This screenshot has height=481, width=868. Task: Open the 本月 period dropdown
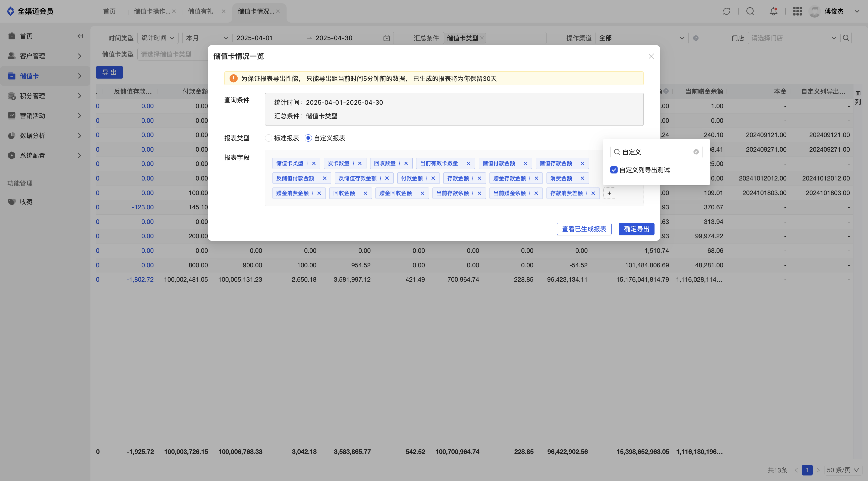[x=207, y=38]
